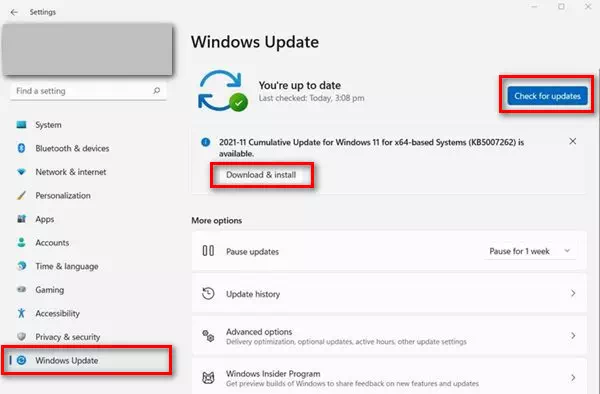
Task: Click "Get preview builds of Windows" description
Action: (x=352, y=383)
